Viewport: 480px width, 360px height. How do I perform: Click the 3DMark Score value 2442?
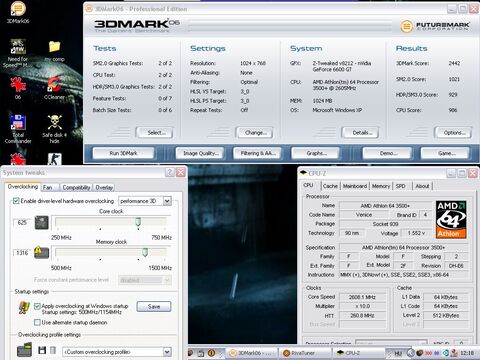(x=454, y=63)
